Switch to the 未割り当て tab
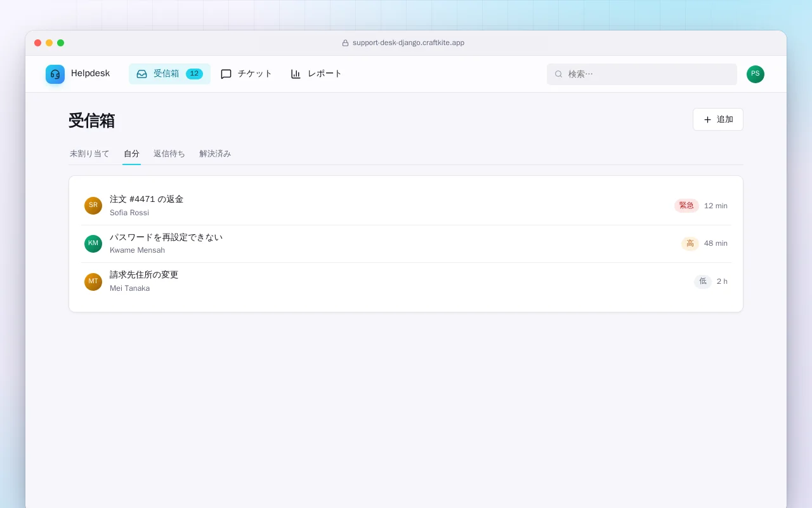The image size is (812, 508). tap(89, 154)
